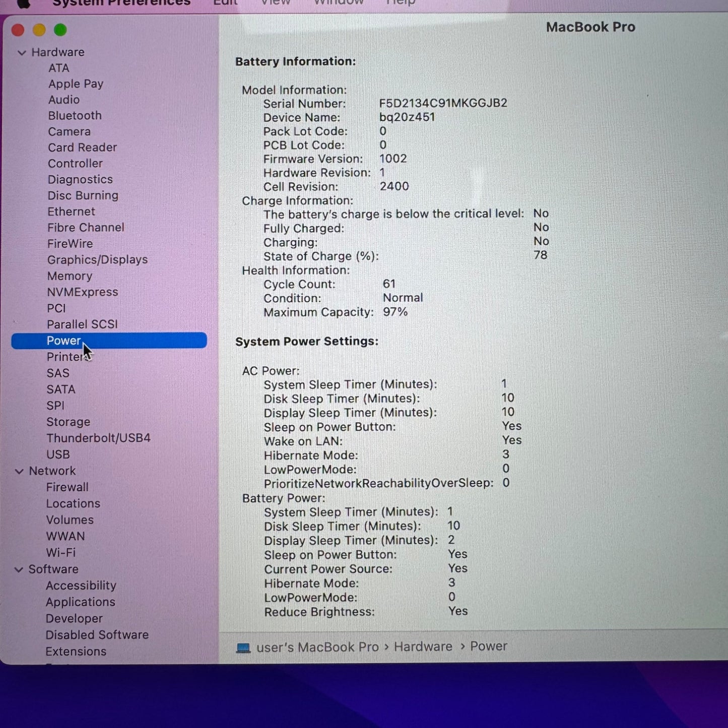Collapse the Hardware section chevron
728x728 pixels.
(x=22, y=53)
